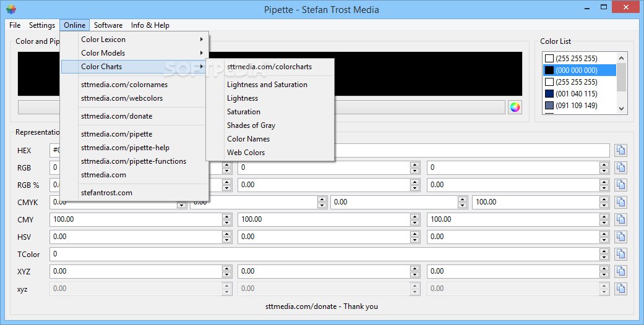Open the Settings menu
The image size is (644, 325).
(x=42, y=25)
